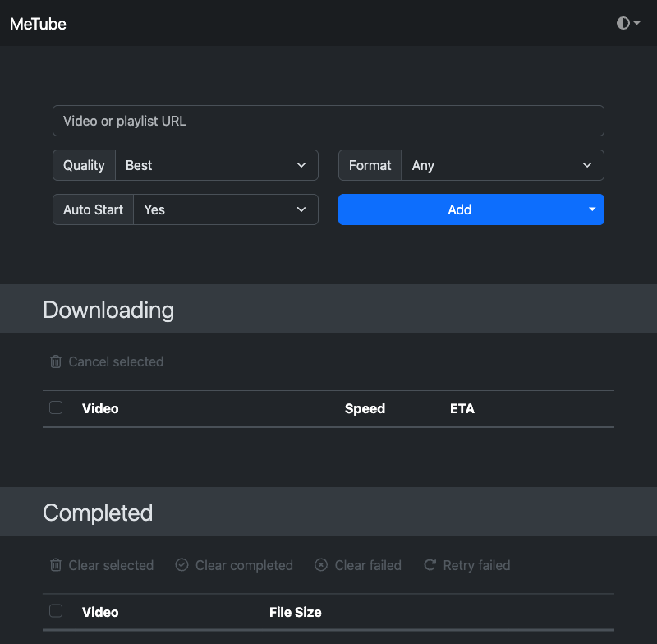Click the Format label
657x644 pixels.
[x=370, y=165]
